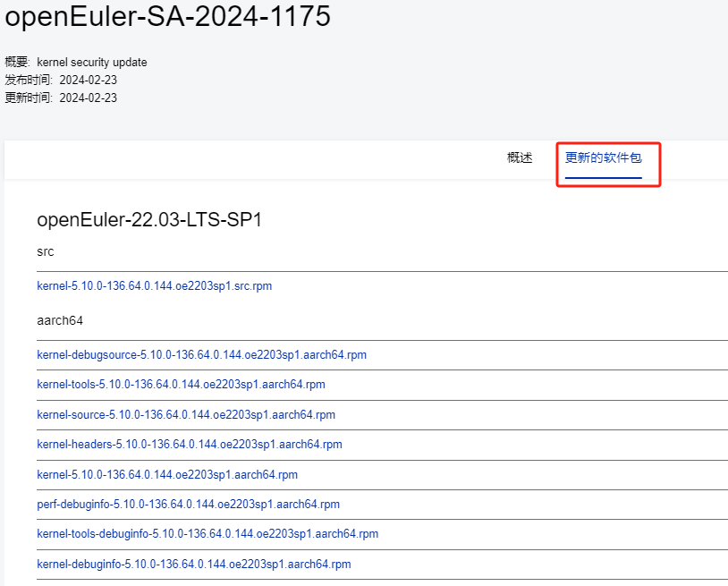Image resolution: width=728 pixels, height=586 pixels.
Task: Click the 'kernel security update' summary text
Action: [x=92, y=63]
